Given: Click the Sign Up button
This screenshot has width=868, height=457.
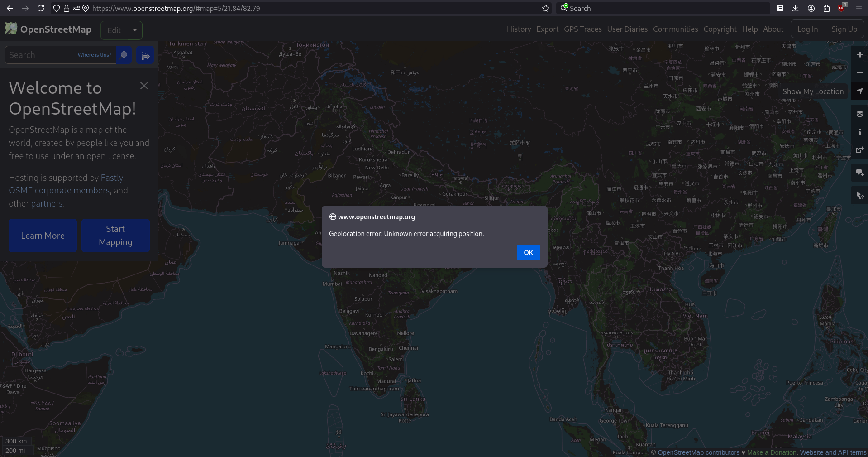Looking at the screenshot, I should click(844, 29).
